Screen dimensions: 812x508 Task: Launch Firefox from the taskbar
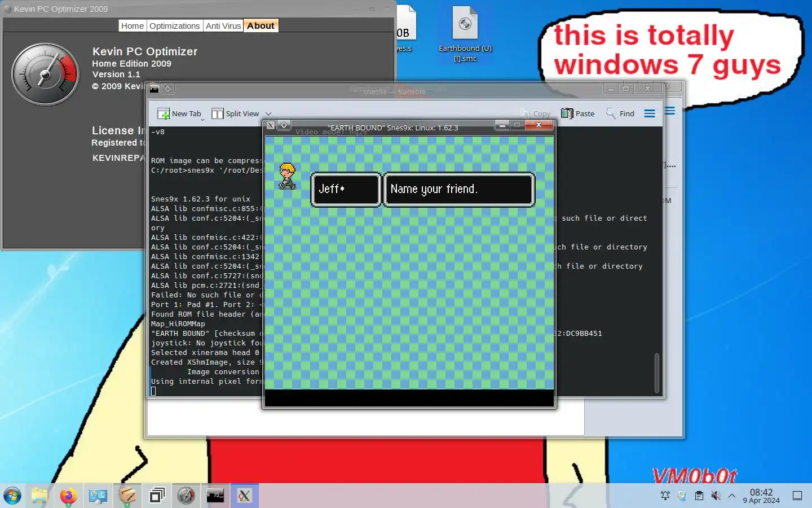point(68,496)
